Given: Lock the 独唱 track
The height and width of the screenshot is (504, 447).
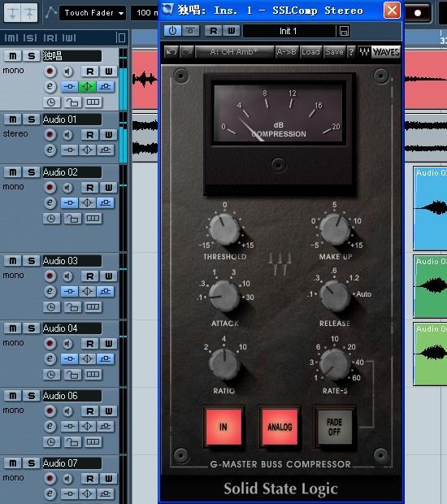Looking at the screenshot, I should click(72, 102).
